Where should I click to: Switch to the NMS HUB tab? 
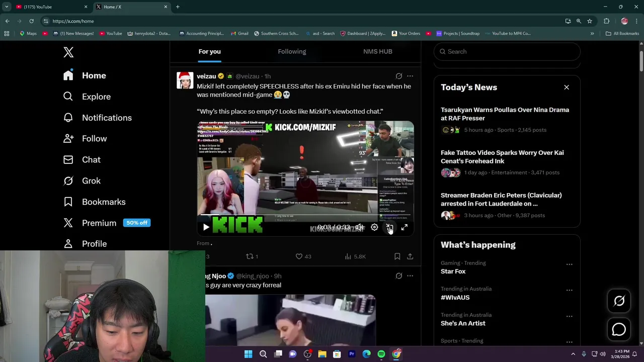[377, 51]
